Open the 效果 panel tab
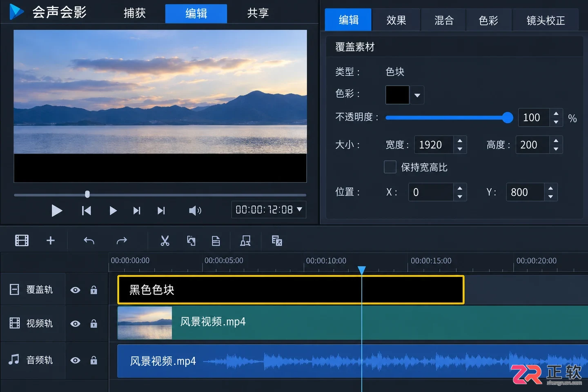 click(x=396, y=20)
